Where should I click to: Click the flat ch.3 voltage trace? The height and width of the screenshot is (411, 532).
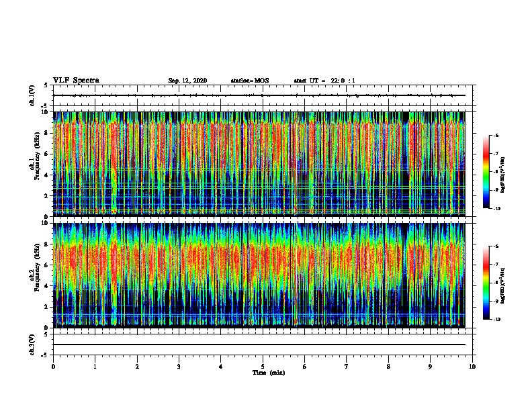(259, 345)
